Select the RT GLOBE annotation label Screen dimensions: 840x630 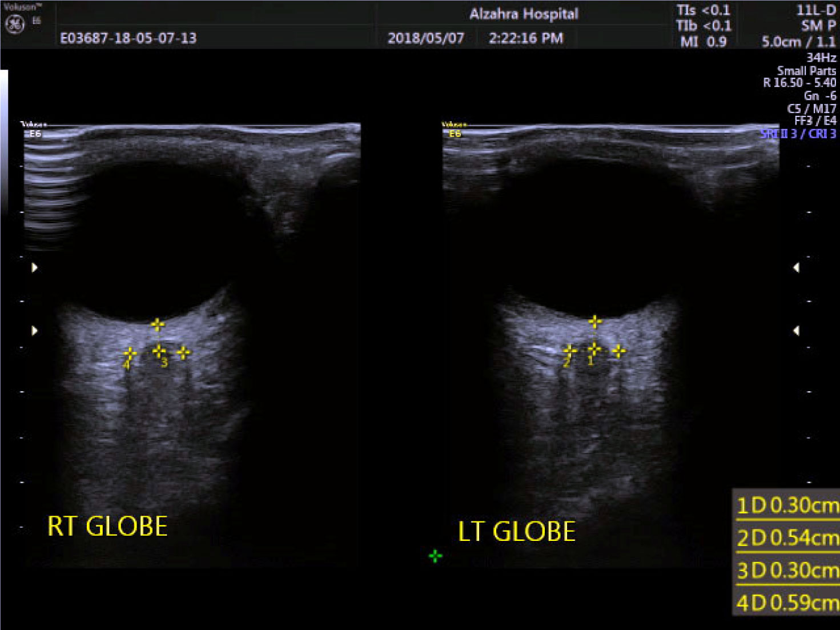pos(107,526)
